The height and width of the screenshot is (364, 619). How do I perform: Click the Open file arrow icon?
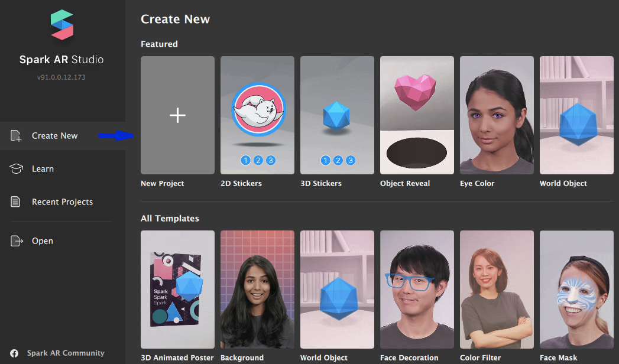[x=16, y=241]
